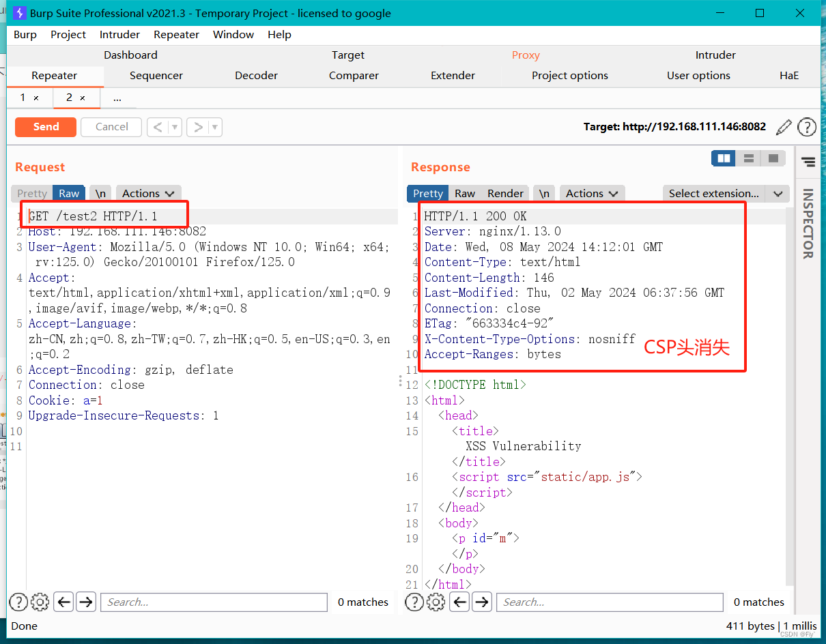Click the next match arrow under the response
This screenshot has width=826, height=644.
click(x=483, y=602)
